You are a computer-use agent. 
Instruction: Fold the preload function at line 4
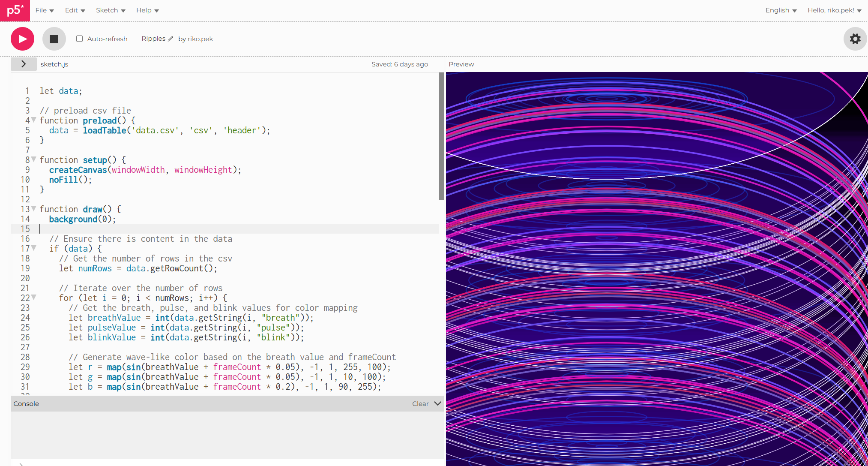click(x=33, y=120)
